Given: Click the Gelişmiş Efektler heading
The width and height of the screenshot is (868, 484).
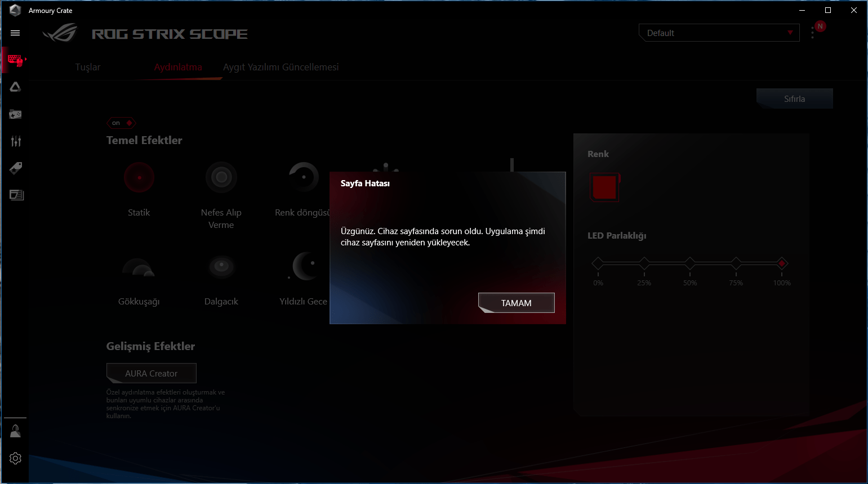Looking at the screenshot, I should [150, 346].
